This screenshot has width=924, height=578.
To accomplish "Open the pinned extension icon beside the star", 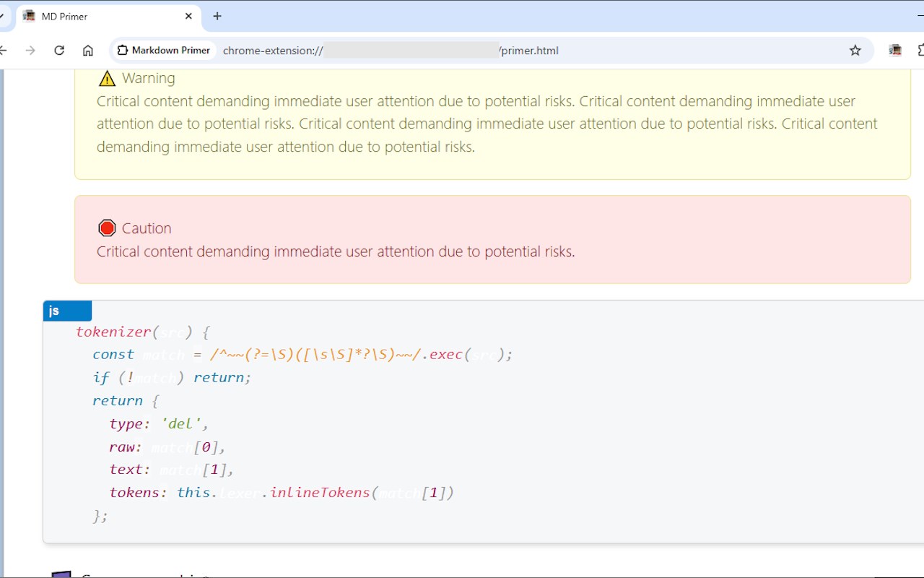I will pos(895,51).
